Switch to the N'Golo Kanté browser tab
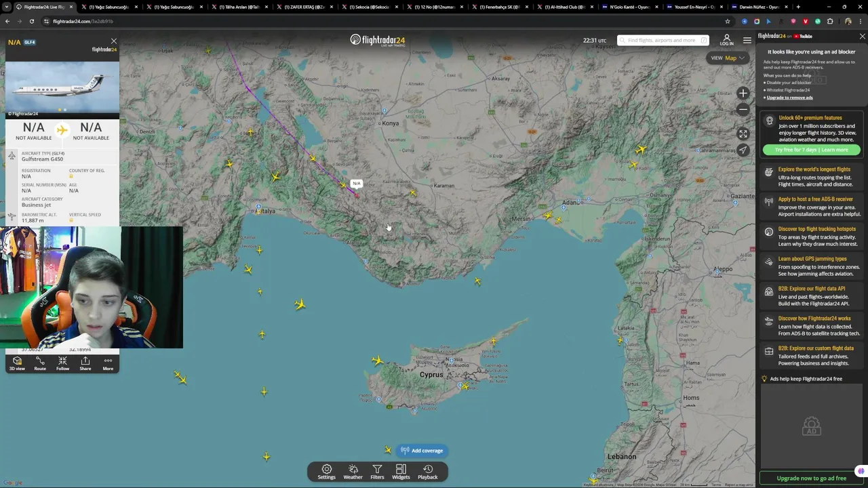The width and height of the screenshot is (868, 488). click(629, 7)
